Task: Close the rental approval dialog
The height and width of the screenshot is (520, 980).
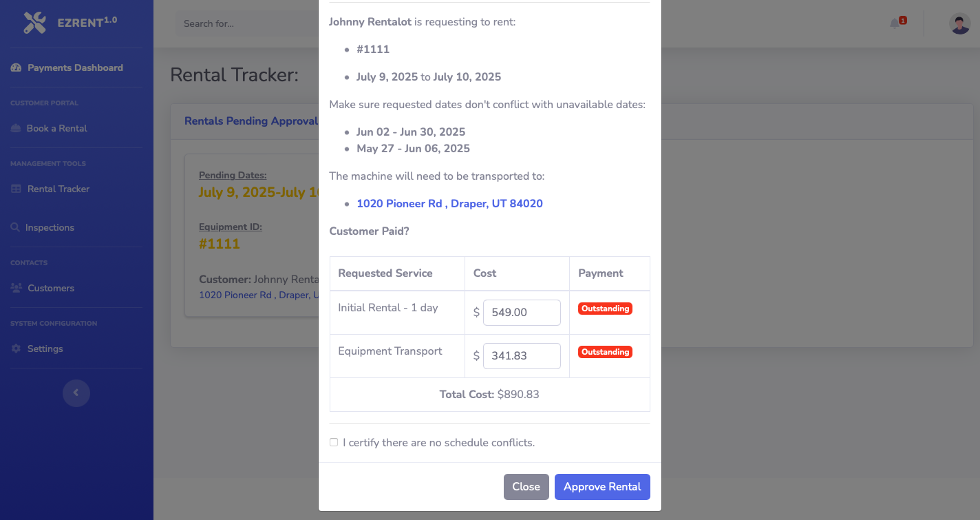Action: tap(526, 486)
